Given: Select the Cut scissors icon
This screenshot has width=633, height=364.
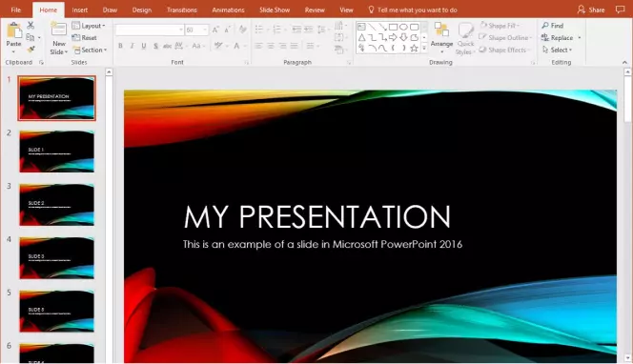Looking at the screenshot, I should (x=31, y=25).
